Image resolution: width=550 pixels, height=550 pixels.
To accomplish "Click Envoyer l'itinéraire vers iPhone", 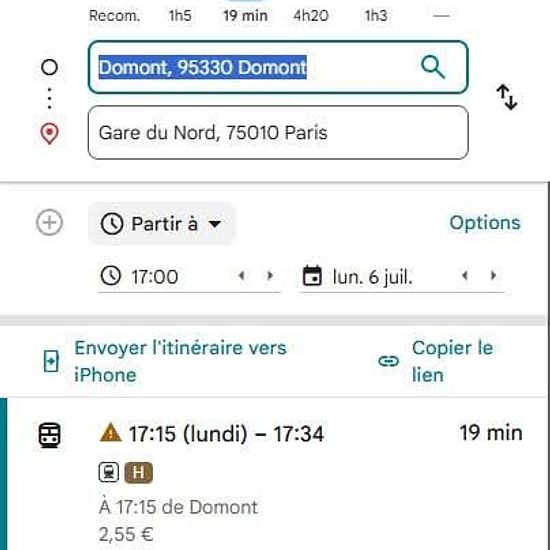I will [x=181, y=361].
